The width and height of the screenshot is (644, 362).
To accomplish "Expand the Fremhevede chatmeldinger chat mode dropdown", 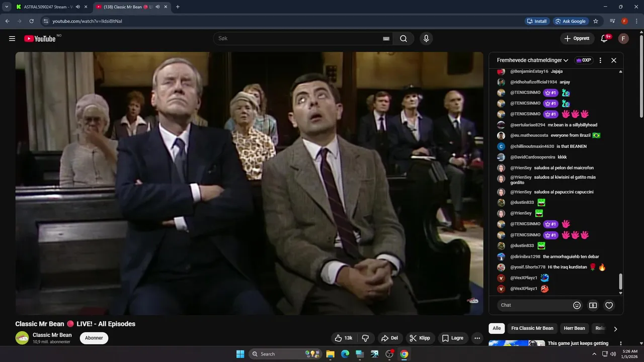I will pyautogui.click(x=532, y=60).
